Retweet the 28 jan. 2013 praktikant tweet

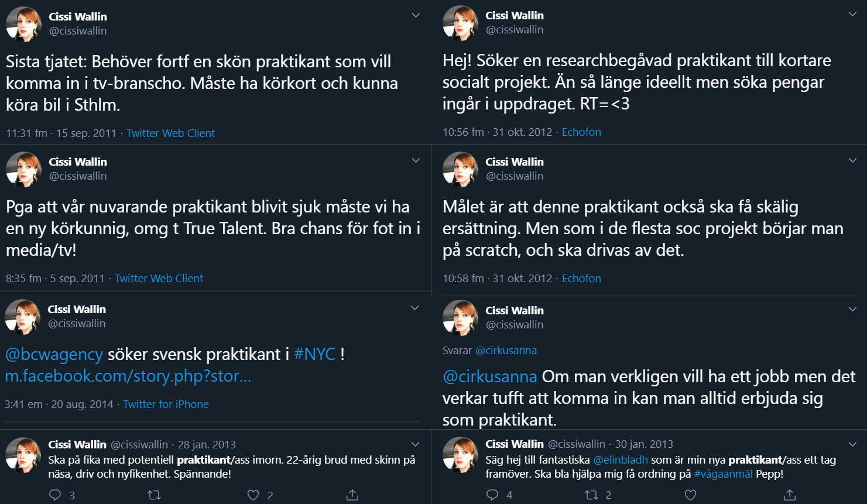coord(155,495)
